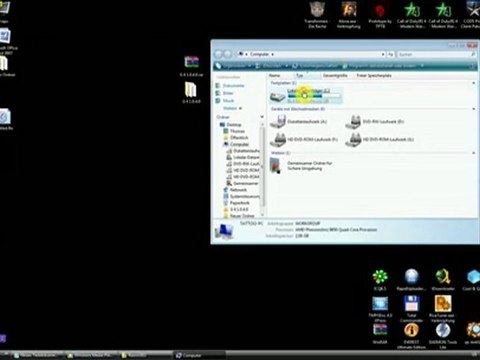Select Thomas in the folder tree
The height and width of the screenshot is (360, 480).
point(234,131)
